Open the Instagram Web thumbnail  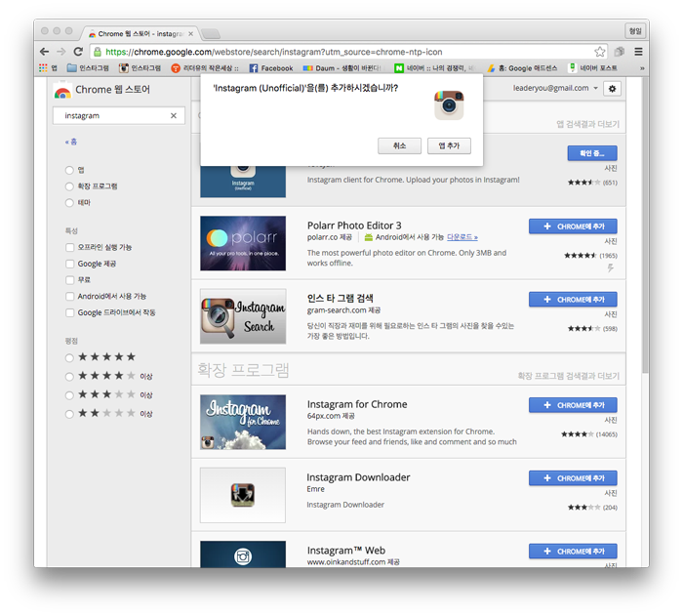[243, 554]
